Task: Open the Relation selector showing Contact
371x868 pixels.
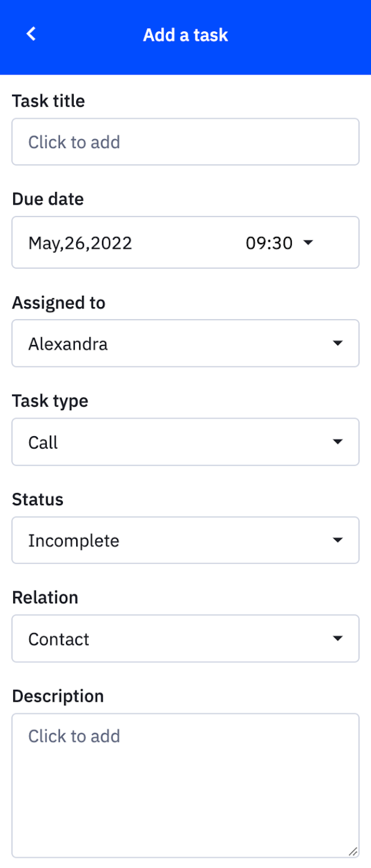Action: 150,638
